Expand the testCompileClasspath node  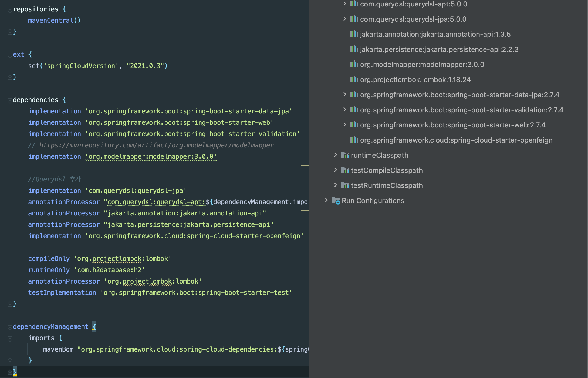(335, 170)
